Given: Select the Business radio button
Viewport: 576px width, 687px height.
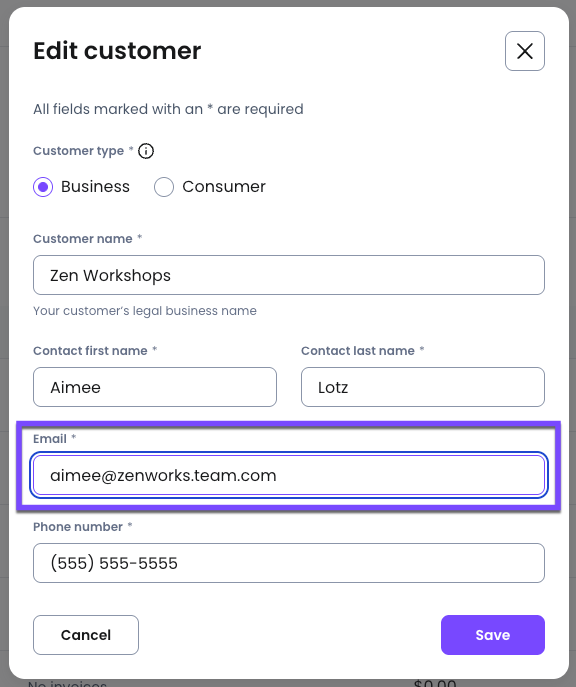Looking at the screenshot, I should [x=43, y=187].
